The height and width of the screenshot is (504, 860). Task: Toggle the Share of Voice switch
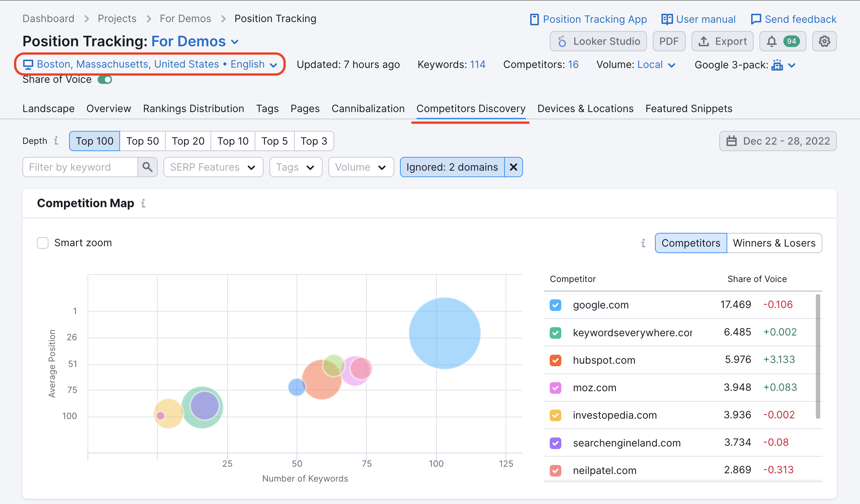(105, 80)
